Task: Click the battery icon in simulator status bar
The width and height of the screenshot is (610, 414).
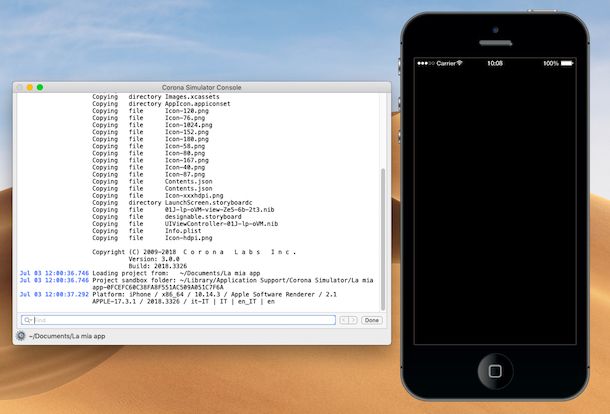Action: click(567, 63)
